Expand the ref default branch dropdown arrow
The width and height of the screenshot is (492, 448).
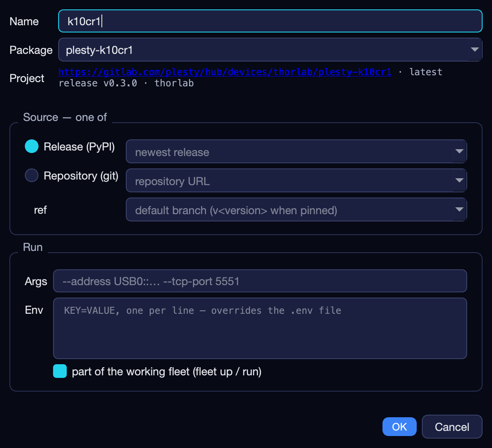pos(459,209)
